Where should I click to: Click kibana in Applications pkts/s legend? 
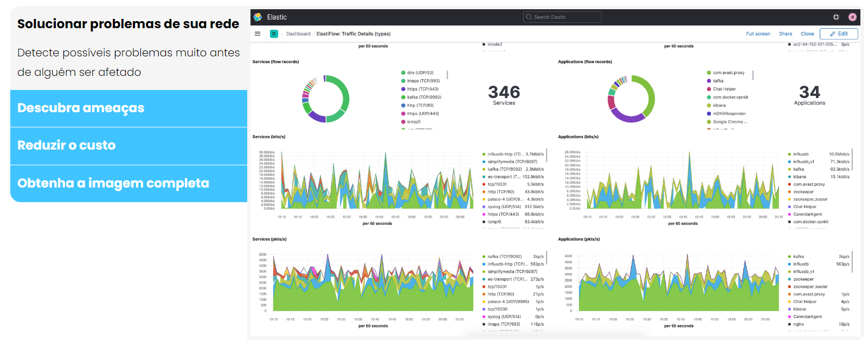pos(819,309)
